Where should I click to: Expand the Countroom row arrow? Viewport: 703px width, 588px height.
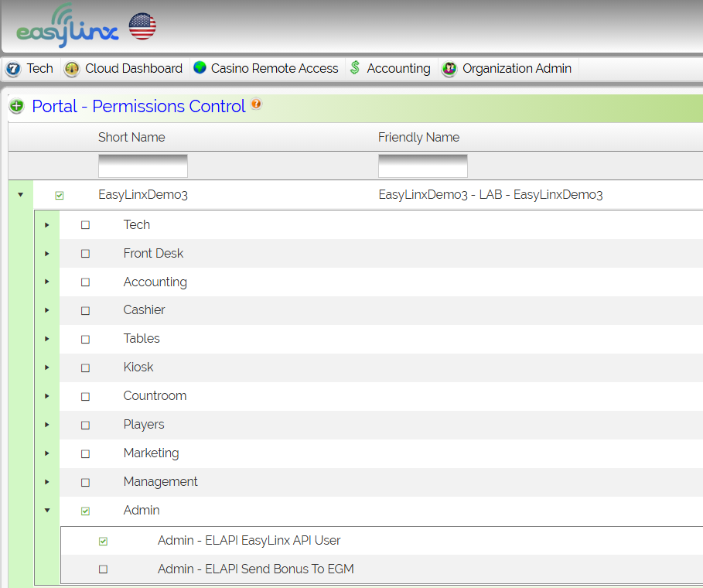click(47, 396)
